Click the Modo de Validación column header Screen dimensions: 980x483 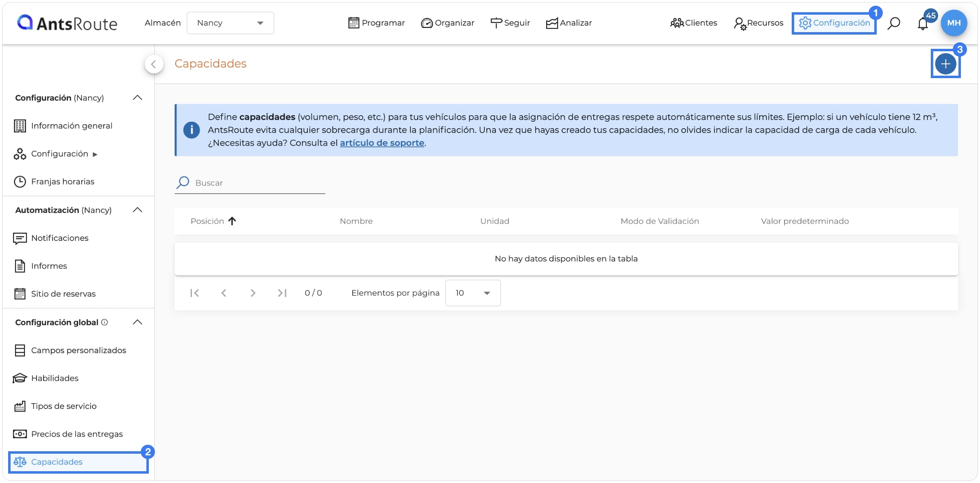click(660, 221)
